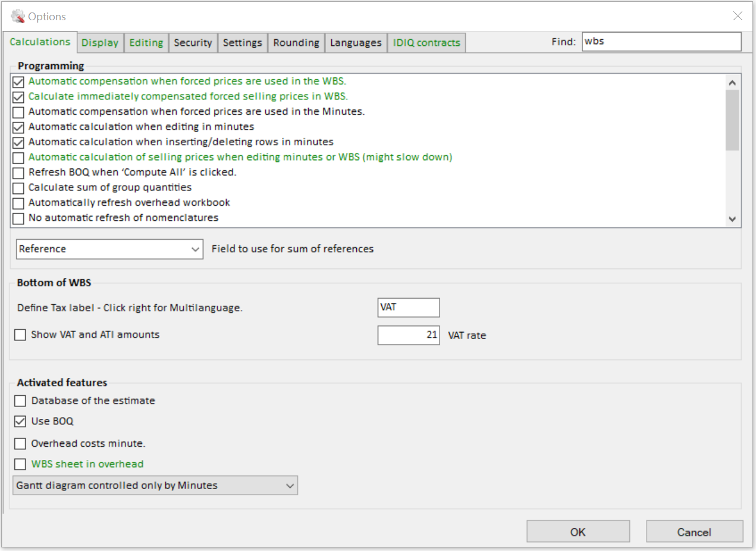This screenshot has height=551, width=756.
Task: Go to the IDIQ contracts tab
Action: click(426, 43)
